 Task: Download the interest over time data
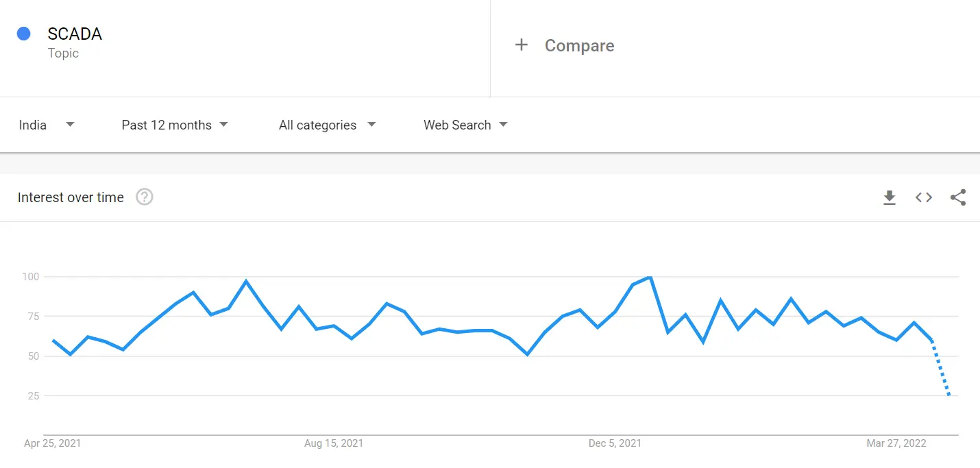890,197
